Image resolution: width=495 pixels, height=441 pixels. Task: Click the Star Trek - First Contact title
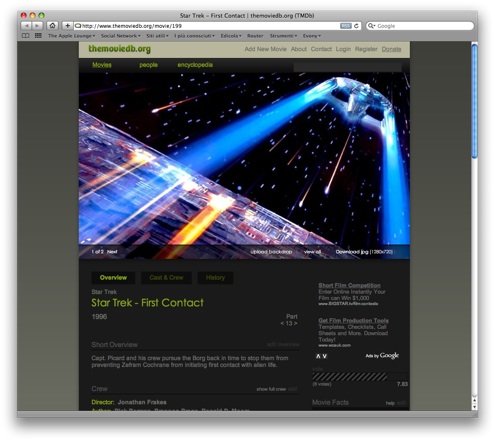(x=147, y=303)
